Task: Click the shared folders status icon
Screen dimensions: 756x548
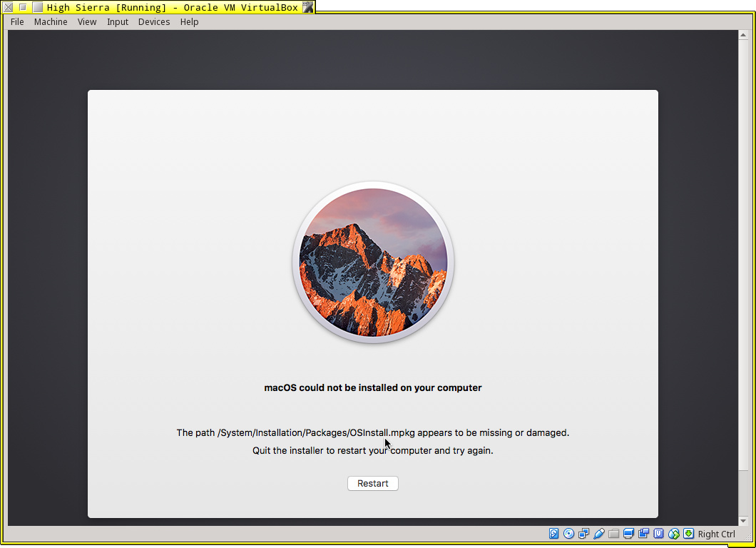Action: click(x=614, y=534)
